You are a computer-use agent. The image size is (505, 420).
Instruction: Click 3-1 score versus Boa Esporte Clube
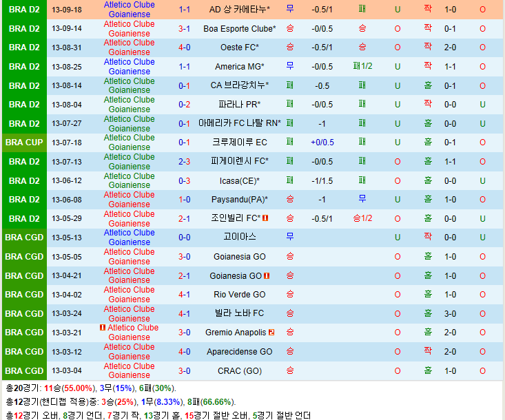[x=184, y=29]
